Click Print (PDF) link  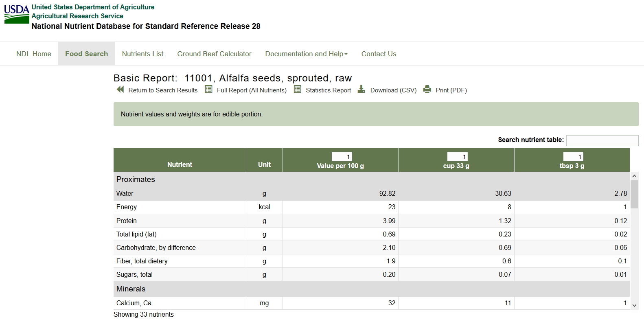pos(451,90)
